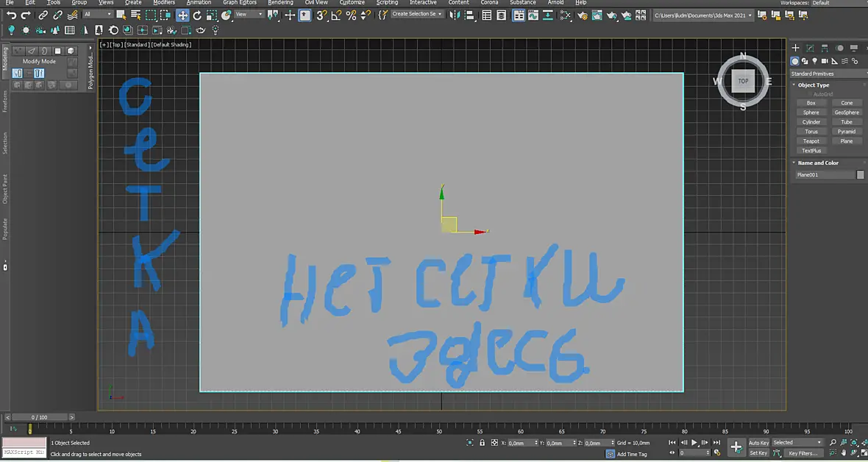
Task: Click the Plane001 object color swatch
Action: pyautogui.click(x=860, y=174)
